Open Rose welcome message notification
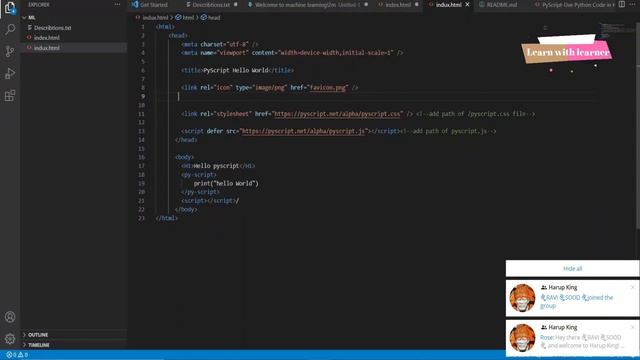 pos(572,338)
